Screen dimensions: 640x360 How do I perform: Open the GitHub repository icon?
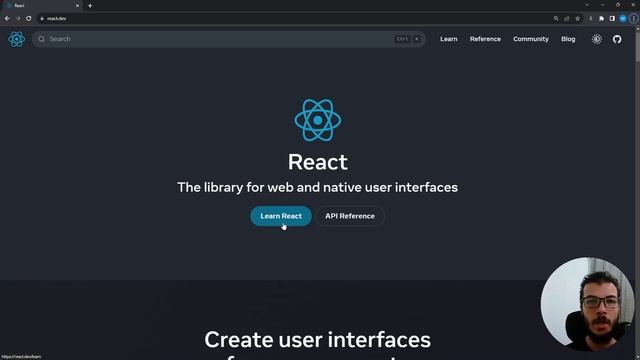[x=617, y=39]
